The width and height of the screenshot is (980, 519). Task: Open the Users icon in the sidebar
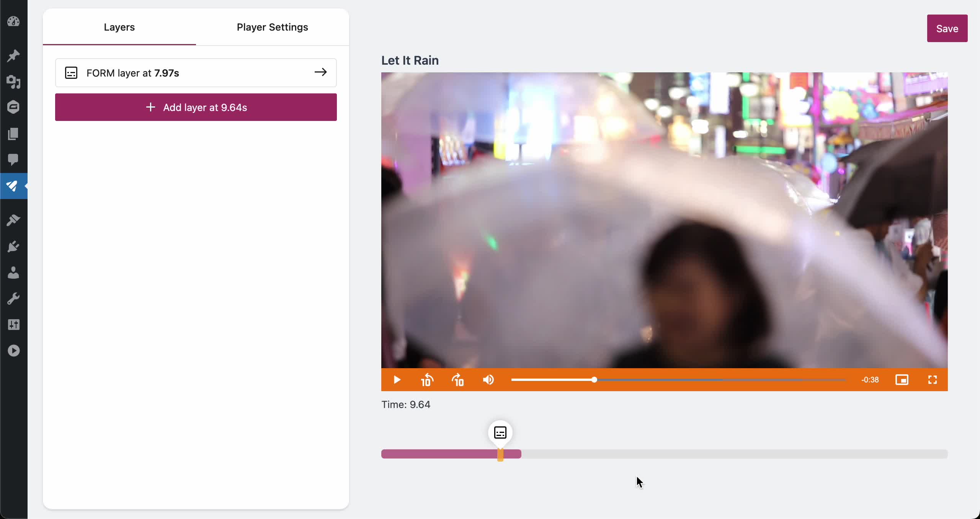click(x=14, y=273)
